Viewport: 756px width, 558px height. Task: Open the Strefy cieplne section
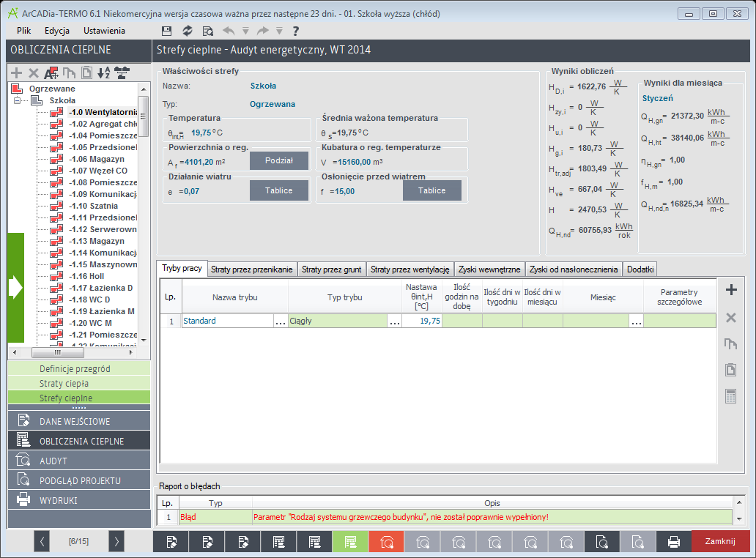(x=79, y=398)
